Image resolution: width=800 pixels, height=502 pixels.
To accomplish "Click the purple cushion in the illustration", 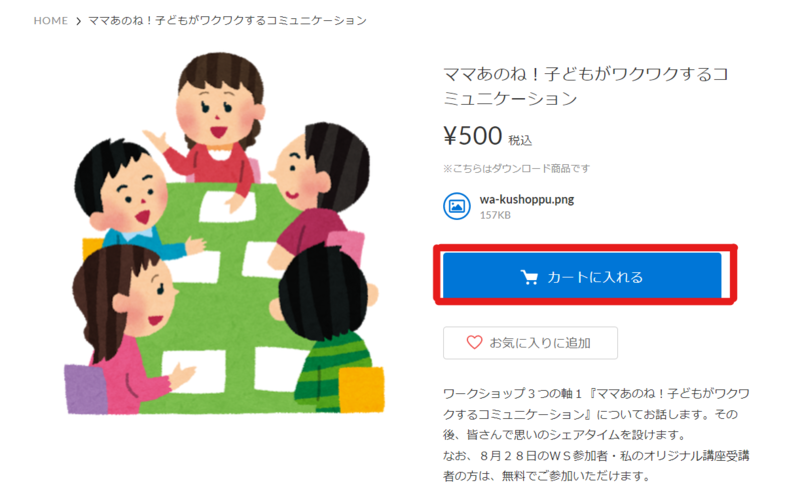I will click(85, 389).
